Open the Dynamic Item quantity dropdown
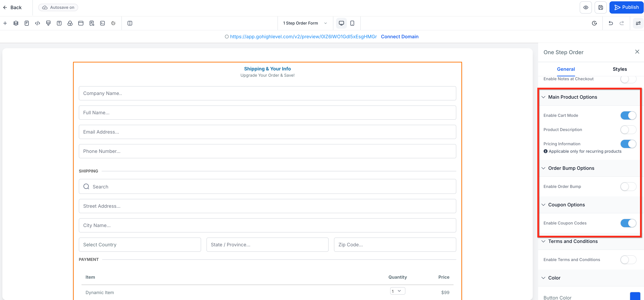Viewport: 644px width, 300px height. (x=397, y=291)
